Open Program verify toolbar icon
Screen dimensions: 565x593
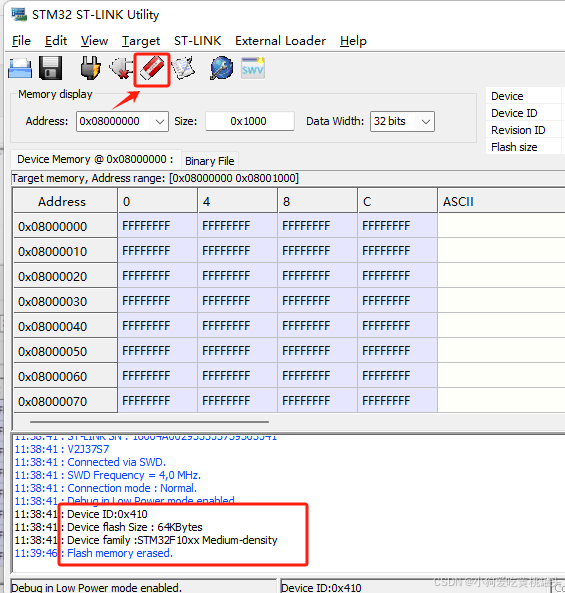[183, 68]
